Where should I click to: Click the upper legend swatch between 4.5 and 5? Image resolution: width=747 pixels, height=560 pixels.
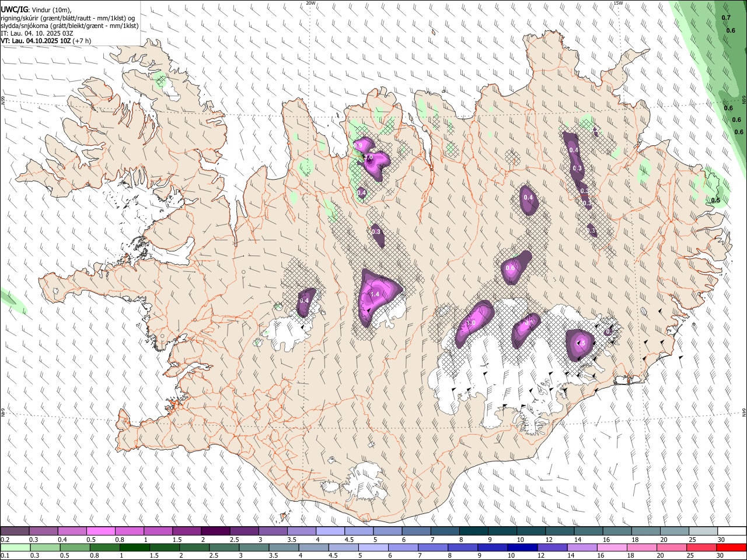pos(358,531)
